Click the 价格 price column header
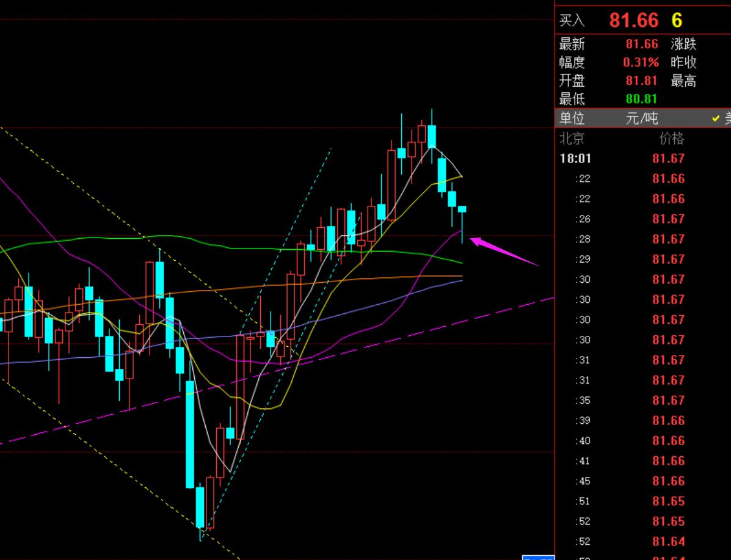 (672, 139)
